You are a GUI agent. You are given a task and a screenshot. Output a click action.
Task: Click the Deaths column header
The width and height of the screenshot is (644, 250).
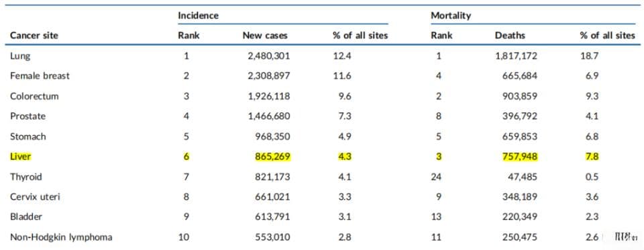pyautogui.click(x=510, y=36)
